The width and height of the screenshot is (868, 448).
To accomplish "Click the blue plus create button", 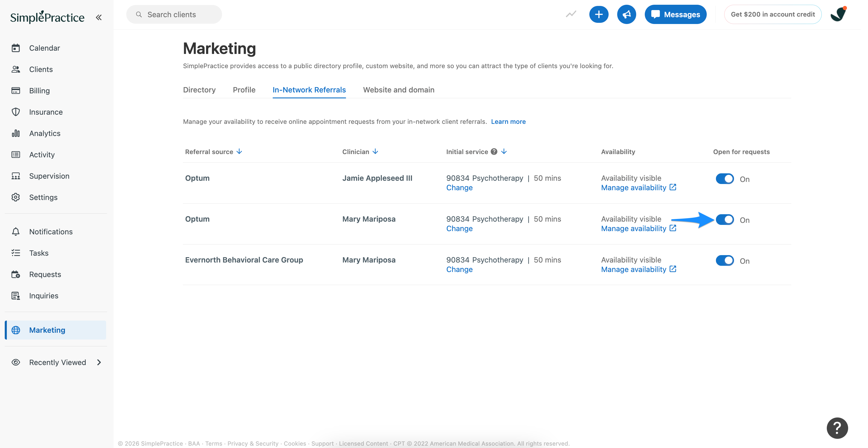I will coord(599,15).
